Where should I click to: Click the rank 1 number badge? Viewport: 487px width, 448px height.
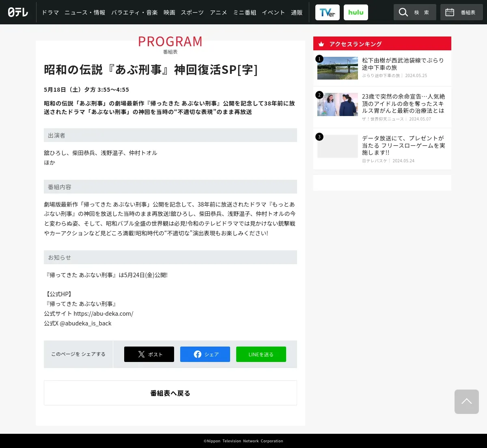click(319, 59)
